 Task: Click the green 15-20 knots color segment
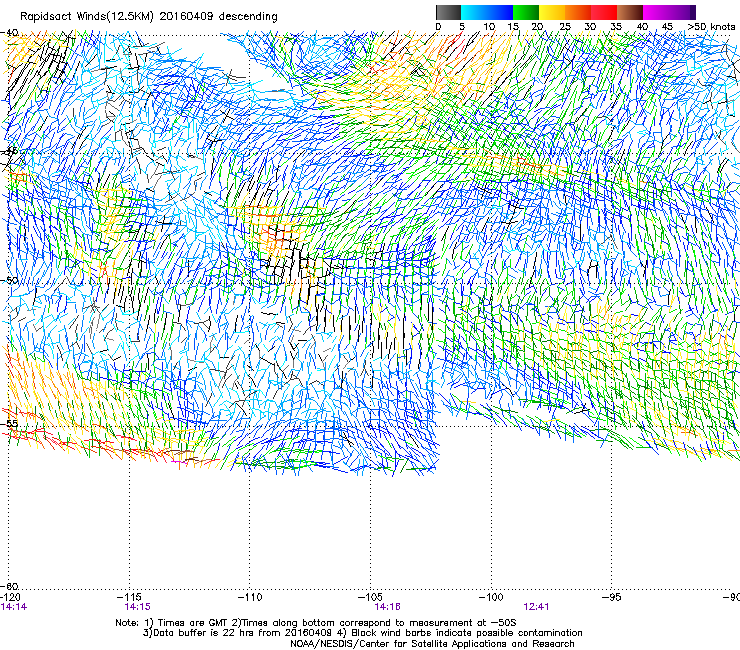[x=526, y=12]
